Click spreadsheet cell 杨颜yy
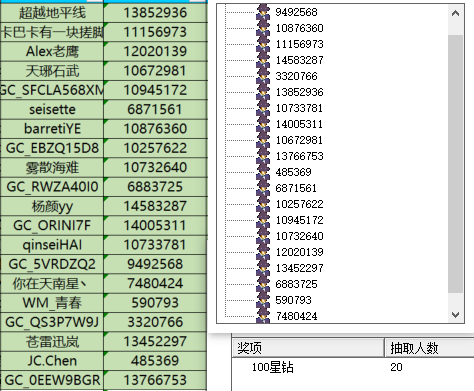Image resolution: width=474 pixels, height=391 pixels. [52, 206]
